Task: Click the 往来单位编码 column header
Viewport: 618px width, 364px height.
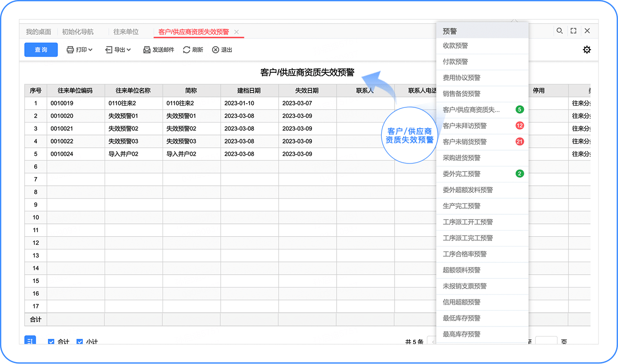Action: pyautogui.click(x=76, y=91)
